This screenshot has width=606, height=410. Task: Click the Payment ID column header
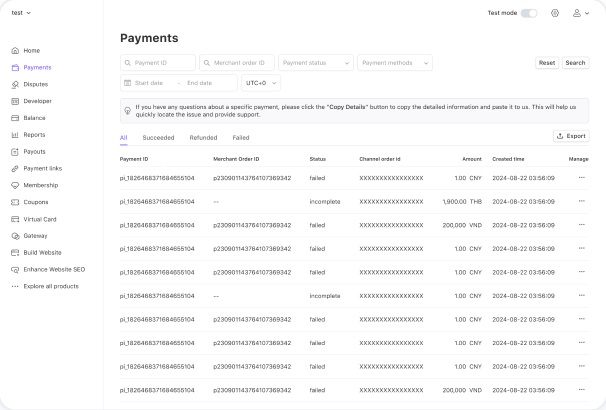pyautogui.click(x=134, y=159)
